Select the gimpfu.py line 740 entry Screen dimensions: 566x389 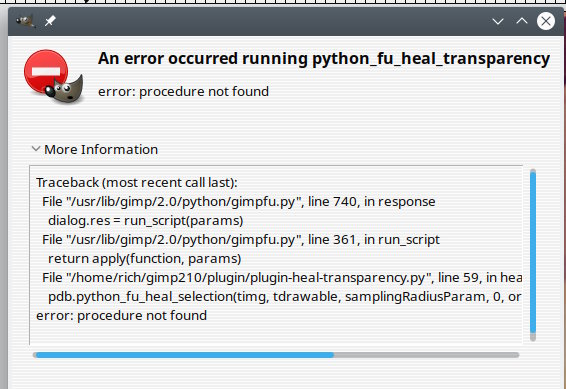click(x=239, y=202)
